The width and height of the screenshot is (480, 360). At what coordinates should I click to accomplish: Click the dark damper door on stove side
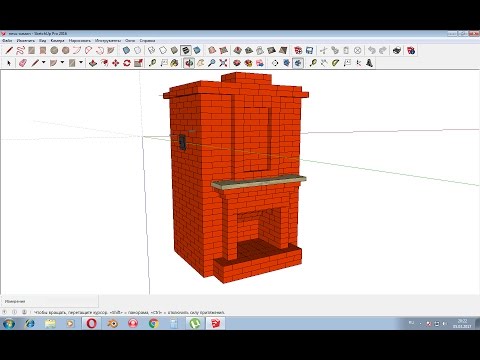click(x=182, y=142)
